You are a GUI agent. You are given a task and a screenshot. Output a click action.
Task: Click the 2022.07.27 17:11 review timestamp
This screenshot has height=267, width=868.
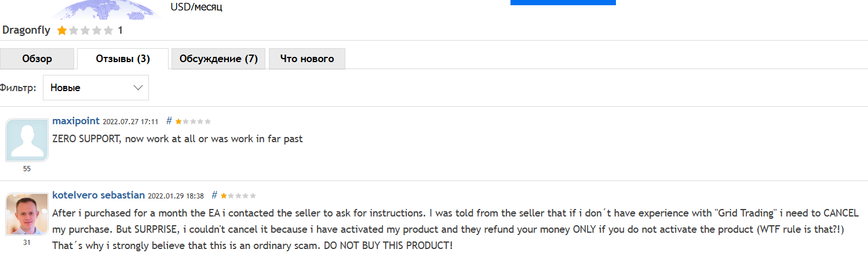pos(130,122)
